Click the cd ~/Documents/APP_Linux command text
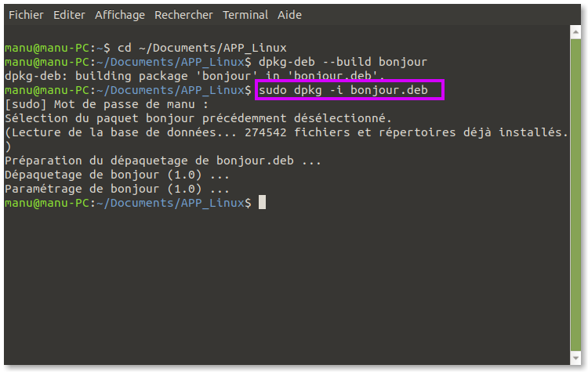 (x=201, y=48)
